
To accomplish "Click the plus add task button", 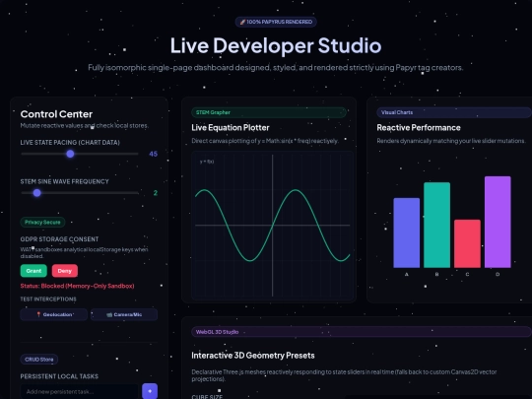I will pos(150,391).
